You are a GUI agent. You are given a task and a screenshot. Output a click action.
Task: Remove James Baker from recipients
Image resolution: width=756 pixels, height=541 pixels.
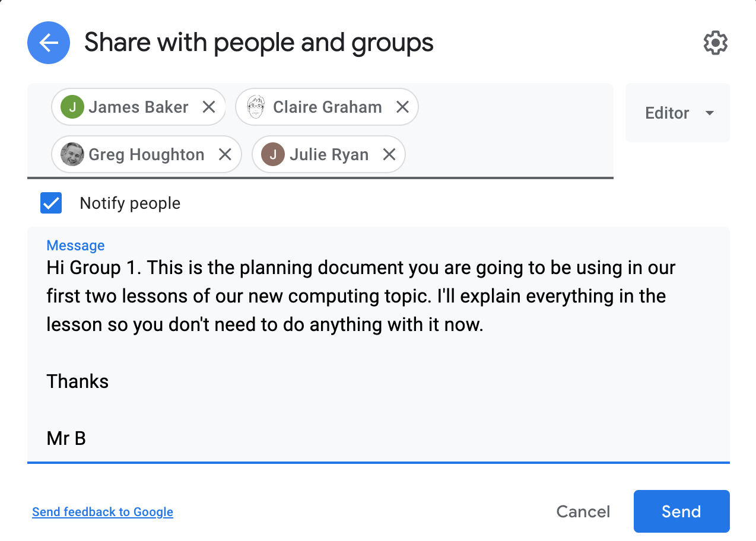click(208, 107)
